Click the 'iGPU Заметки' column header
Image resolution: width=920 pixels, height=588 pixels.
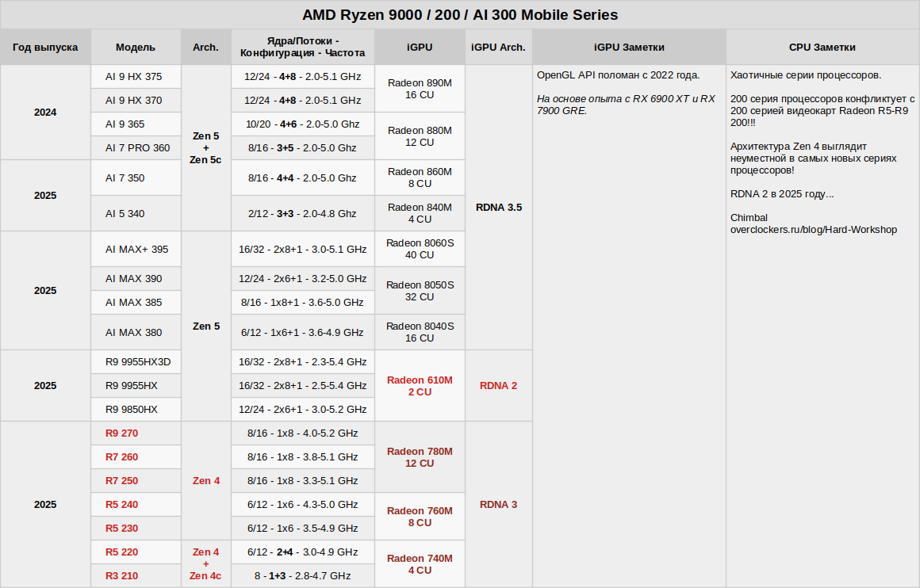pos(629,47)
